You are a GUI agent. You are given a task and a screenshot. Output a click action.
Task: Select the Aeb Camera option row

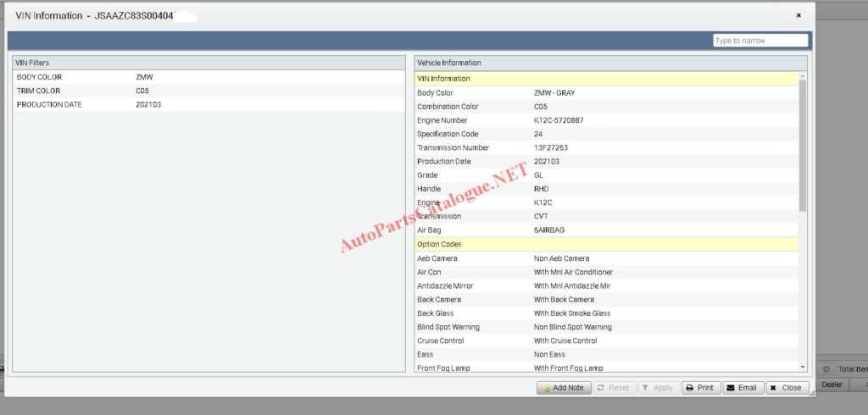click(x=607, y=258)
